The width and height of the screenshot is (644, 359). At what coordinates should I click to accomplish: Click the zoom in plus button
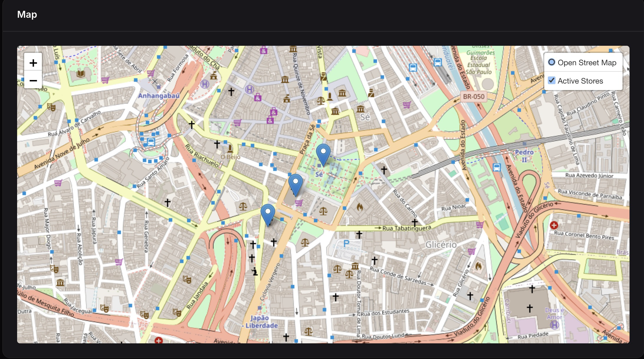click(x=33, y=63)
